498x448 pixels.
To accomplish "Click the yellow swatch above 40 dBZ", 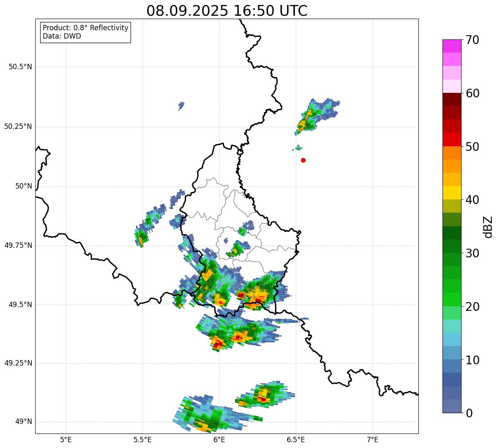I will [452, 193].
